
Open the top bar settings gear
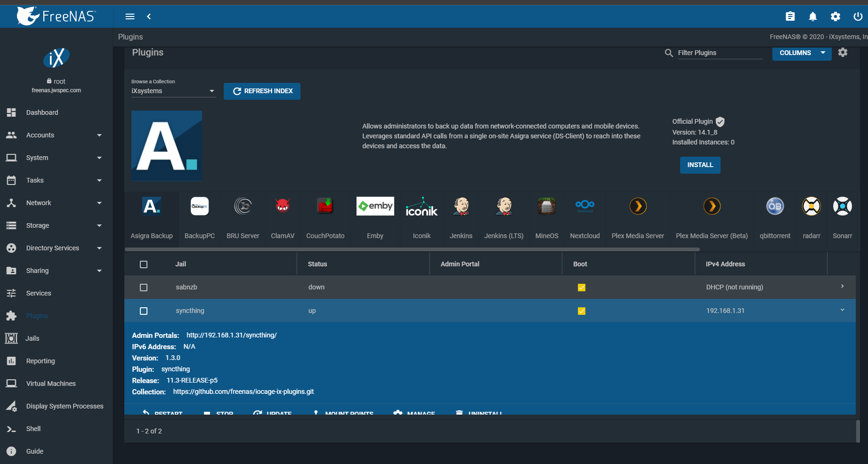click(x=836, y=16)
